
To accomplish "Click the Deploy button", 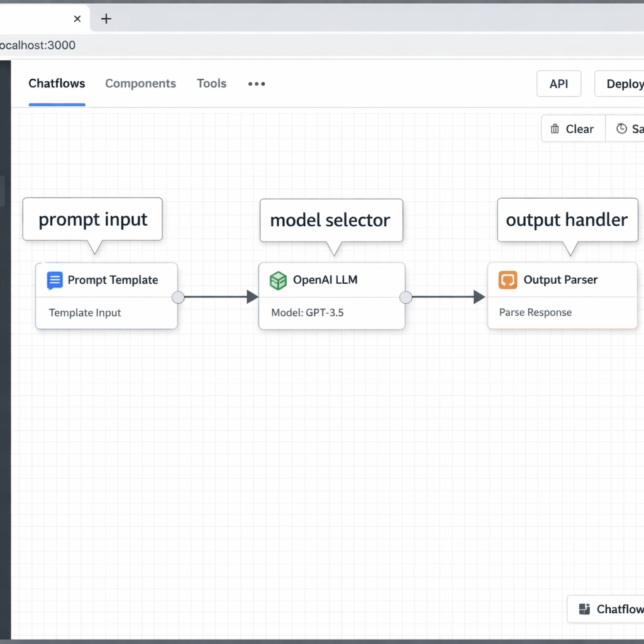I will (x=623, y=84).
